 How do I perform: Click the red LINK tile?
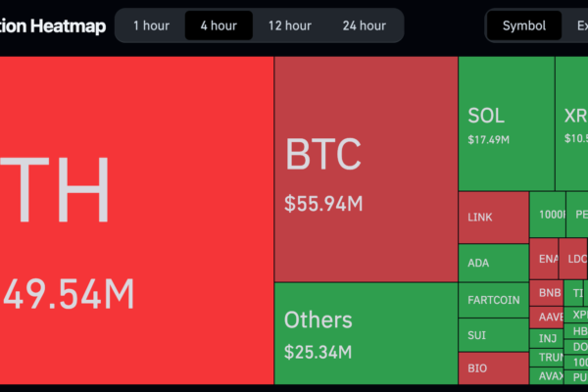tap(493, 218)
